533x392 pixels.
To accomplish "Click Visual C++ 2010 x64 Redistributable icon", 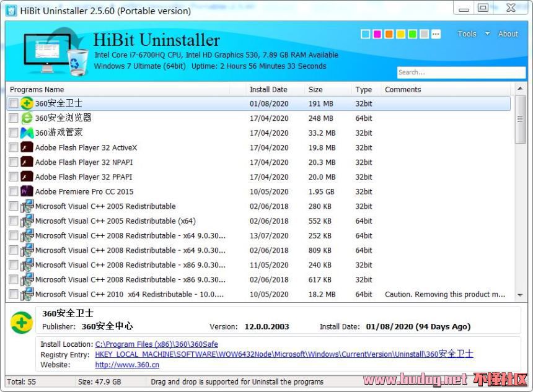I will pyautogui.click(x=27, y=294).
